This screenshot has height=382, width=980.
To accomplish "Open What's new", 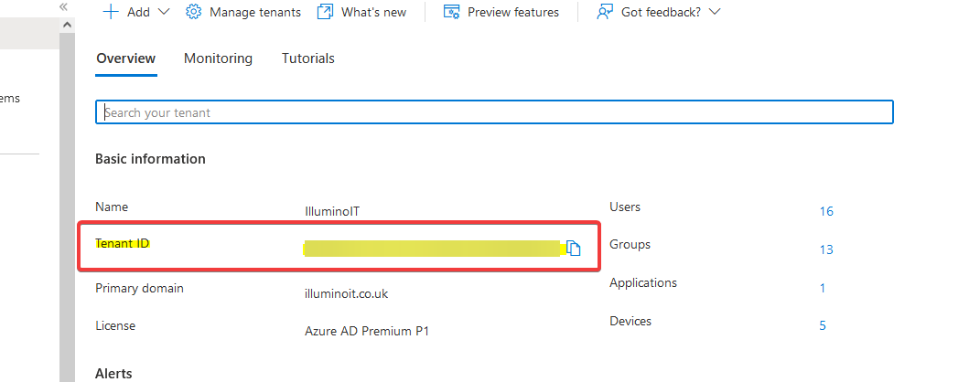I will 373,12.
